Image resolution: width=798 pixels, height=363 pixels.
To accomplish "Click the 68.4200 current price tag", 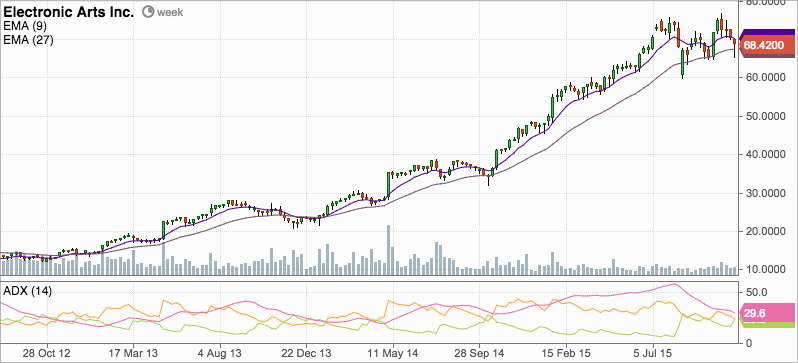I will coord(767,46).
